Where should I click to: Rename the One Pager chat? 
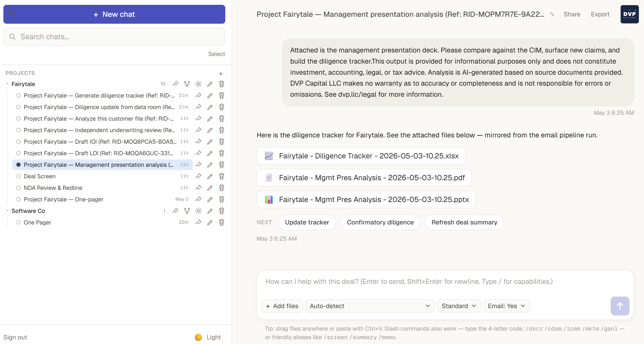[210, 223]
